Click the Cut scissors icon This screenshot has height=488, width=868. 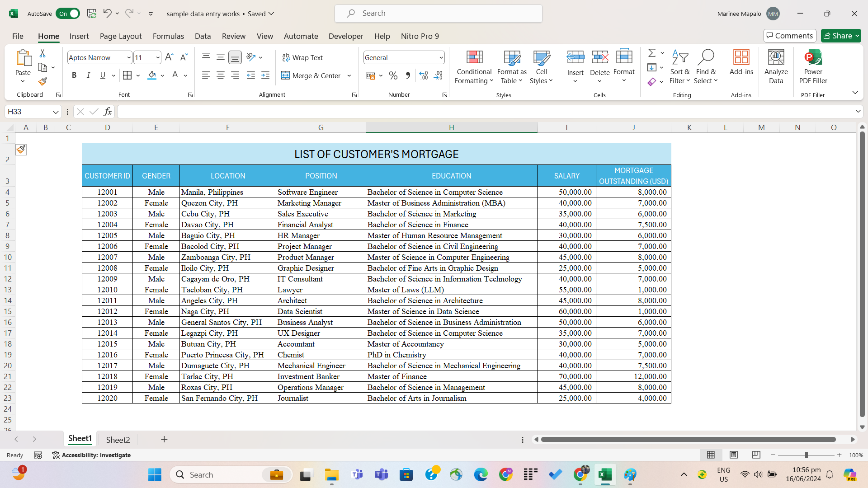(x=42, y=53)
